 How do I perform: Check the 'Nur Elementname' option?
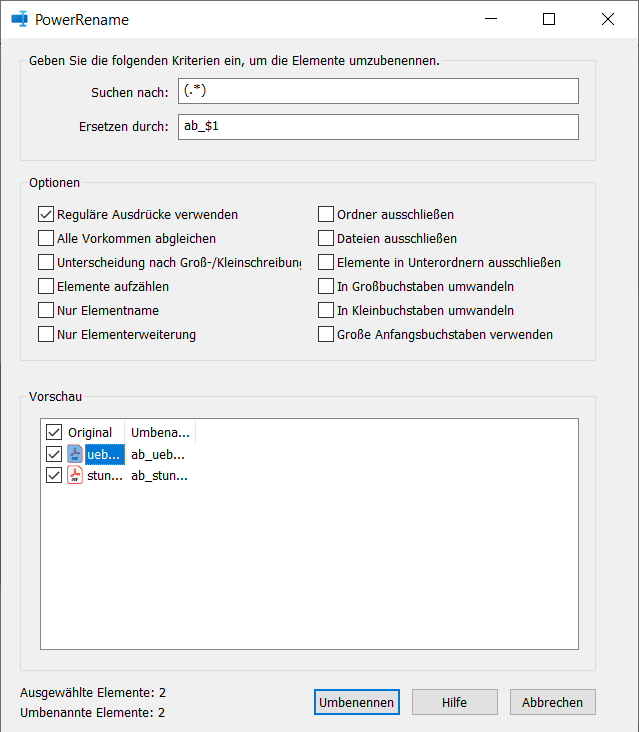tap(46, 310)
